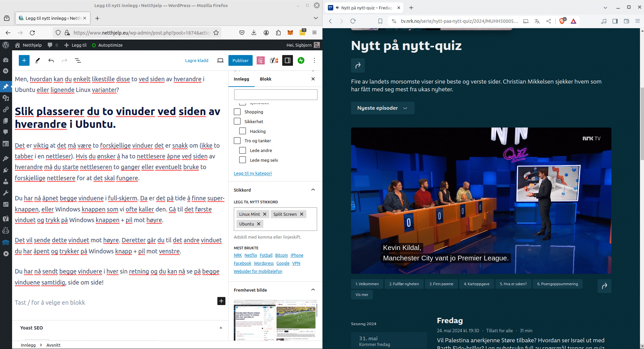
Task: Open the Firefox hamburger application menu
Action: click(314, 33)
